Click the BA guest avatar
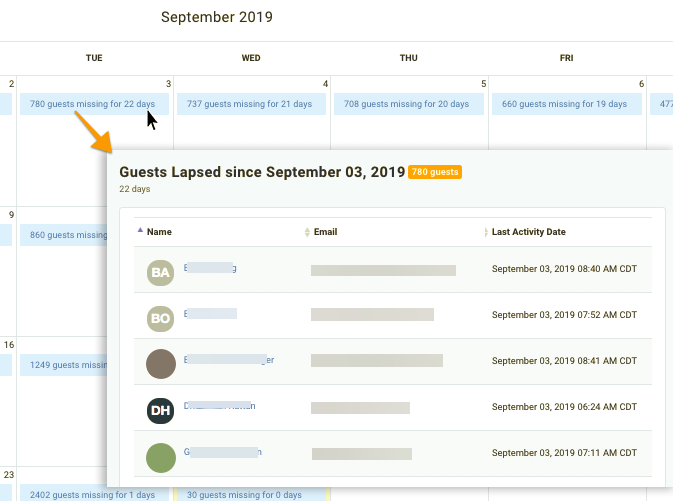This screenshot has width=673, height=501. pyautogui.click(x=161, y=273)
